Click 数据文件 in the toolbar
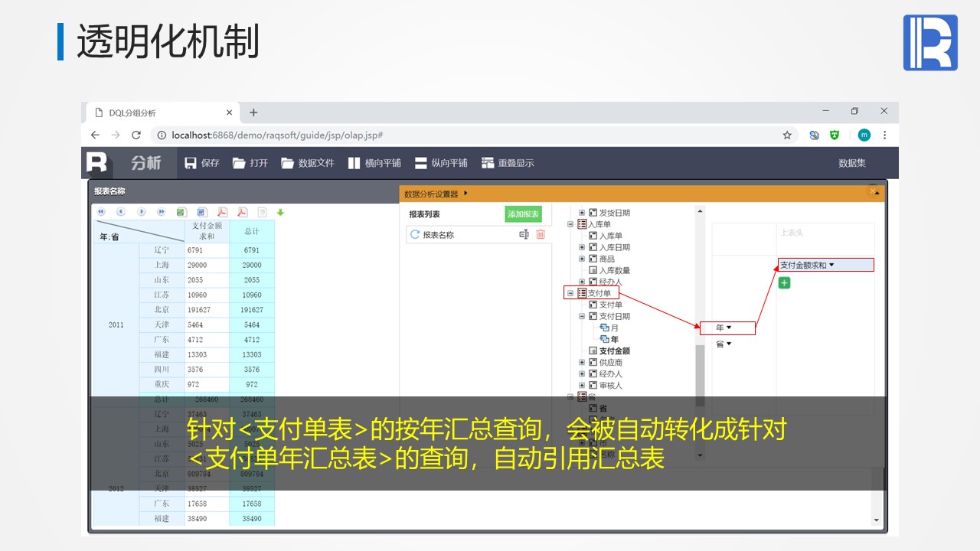Viewport: 980px width, 551px height. (x=307, y=163)
